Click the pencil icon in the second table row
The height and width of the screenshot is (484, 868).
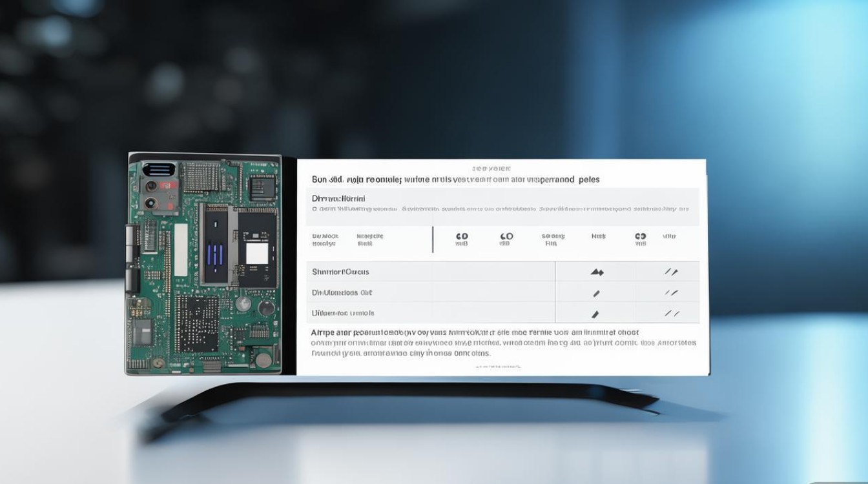click(x=596, y=293)
